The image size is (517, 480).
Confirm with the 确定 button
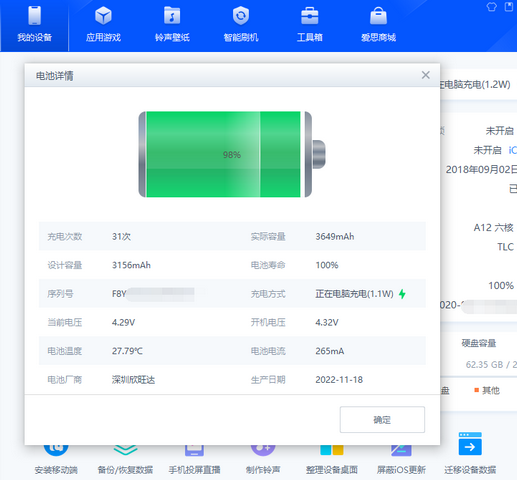pos(382,420)
